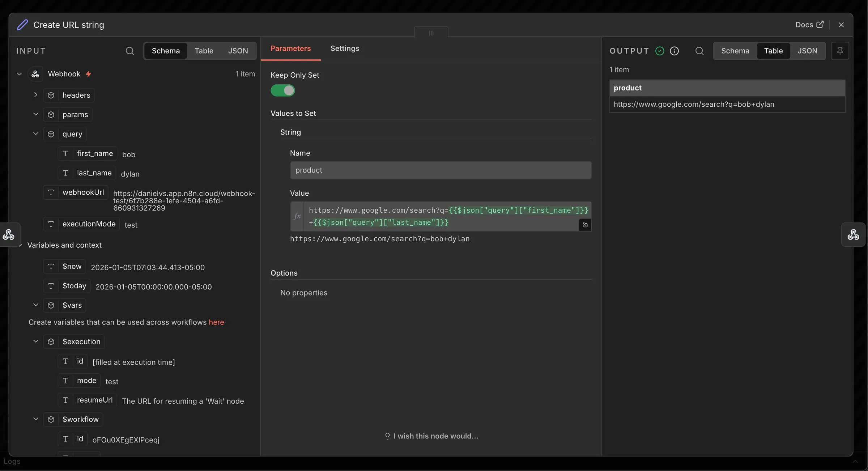The width and height of the screenshot is (868, 471).
Task: Open the Docs external link
Action: [x=809, y=25]
